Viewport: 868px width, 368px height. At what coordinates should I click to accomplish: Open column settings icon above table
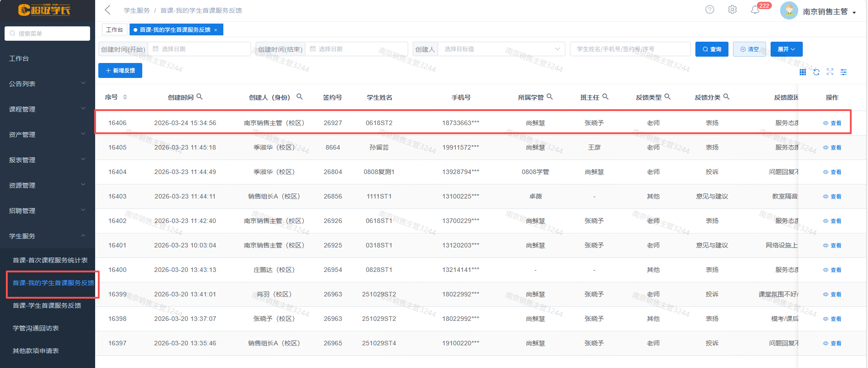click(844, 72)
